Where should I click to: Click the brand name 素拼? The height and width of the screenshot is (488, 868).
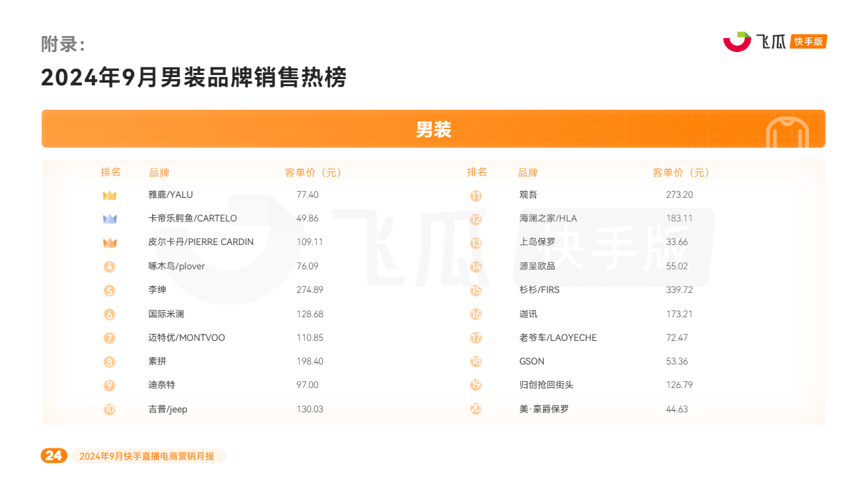click(x=158, y=362)
